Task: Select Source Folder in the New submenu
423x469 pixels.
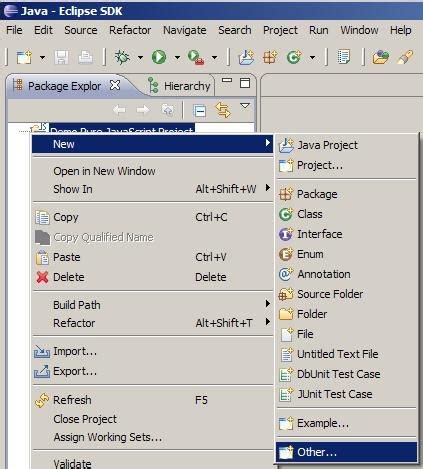Action: [x=347, y=294]
